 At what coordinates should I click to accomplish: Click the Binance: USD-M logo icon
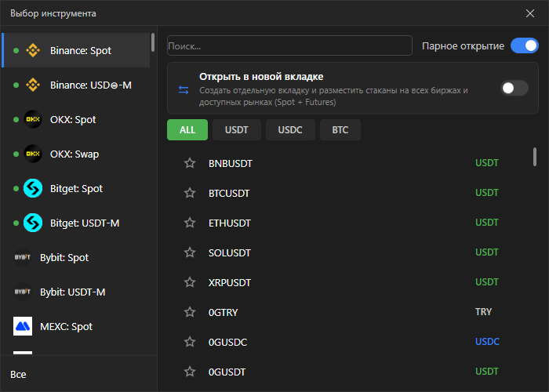point(33,85)
